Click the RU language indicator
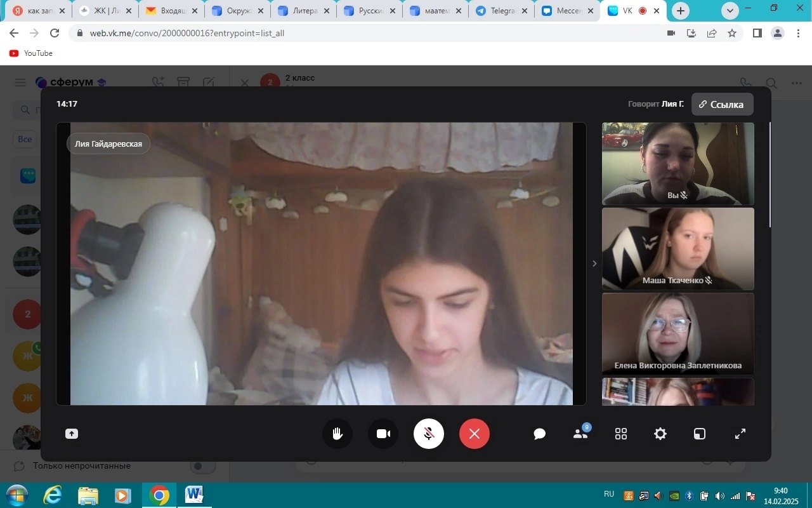 click(x=609, y=494)
